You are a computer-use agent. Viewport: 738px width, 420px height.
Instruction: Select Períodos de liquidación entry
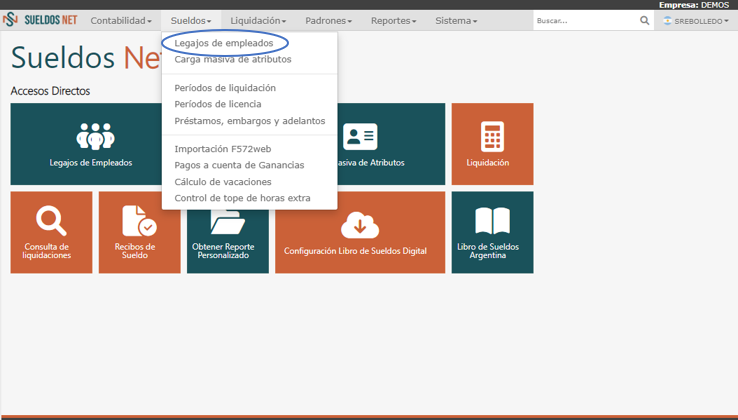[x=225, y=88]
